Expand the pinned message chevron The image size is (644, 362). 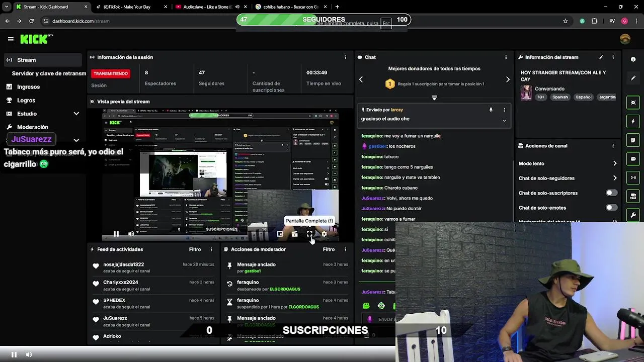504,120
